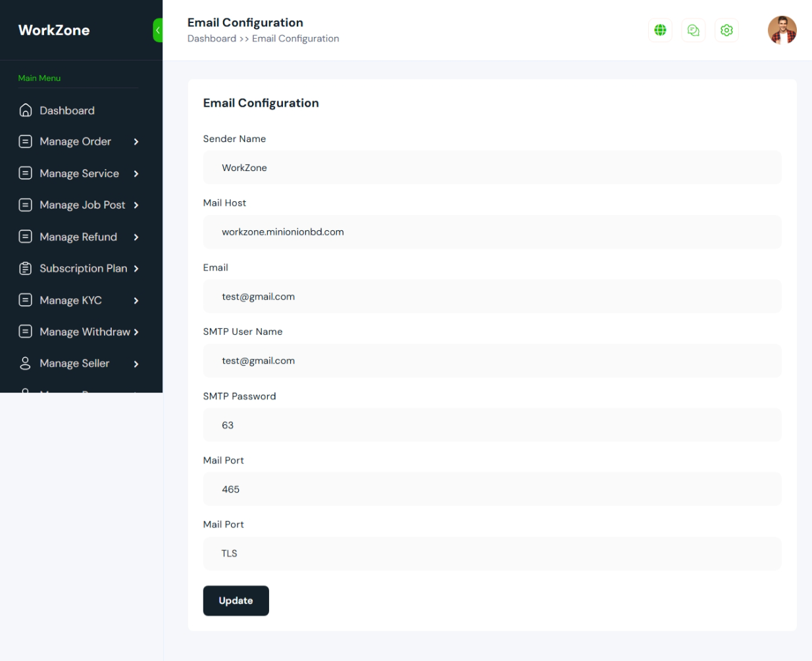Expand the Manage Withdraw chevron

(136, 332)
